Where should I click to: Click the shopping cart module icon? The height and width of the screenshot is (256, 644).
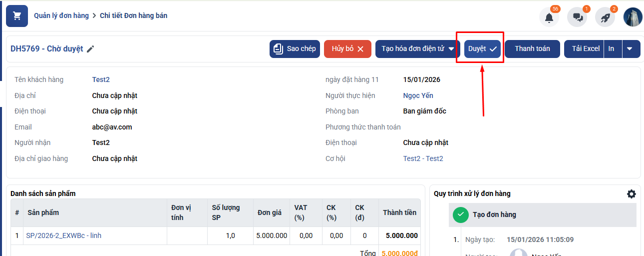pyautogui.click(x=17, y=16)
